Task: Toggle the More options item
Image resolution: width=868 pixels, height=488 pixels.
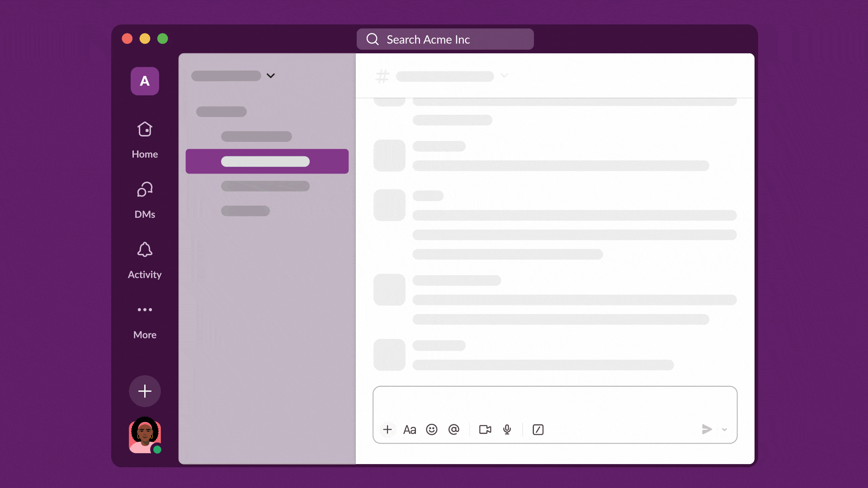Action: coord(145,320)
